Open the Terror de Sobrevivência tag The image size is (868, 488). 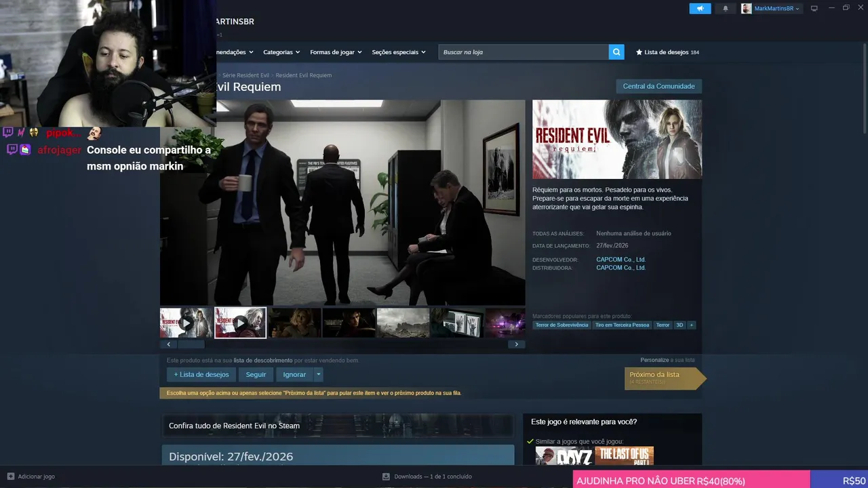(x=561, y=325)
